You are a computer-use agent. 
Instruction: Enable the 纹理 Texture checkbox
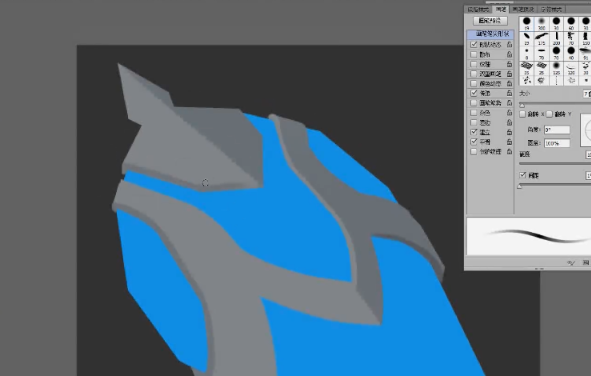tap(474, 64)
